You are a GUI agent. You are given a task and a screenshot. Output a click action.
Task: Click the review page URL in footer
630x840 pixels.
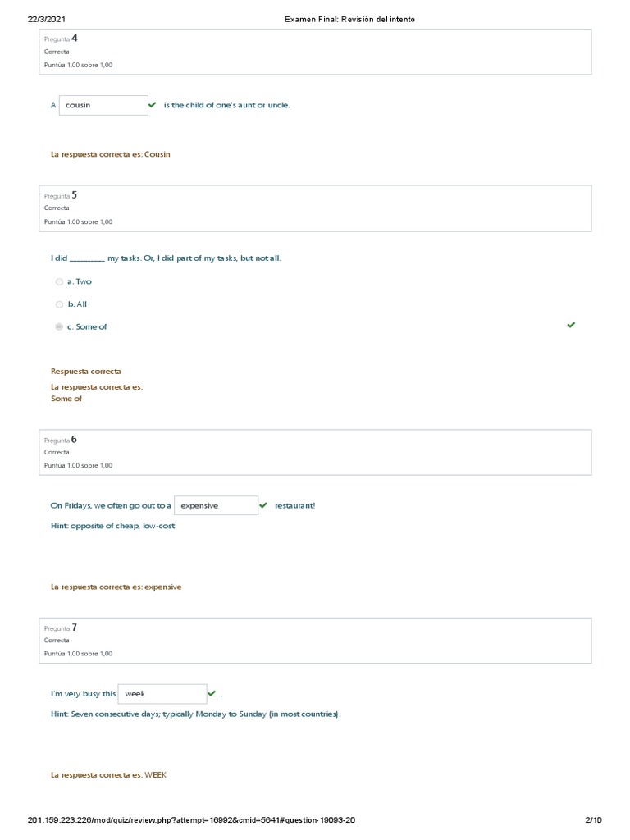(191, 820)
